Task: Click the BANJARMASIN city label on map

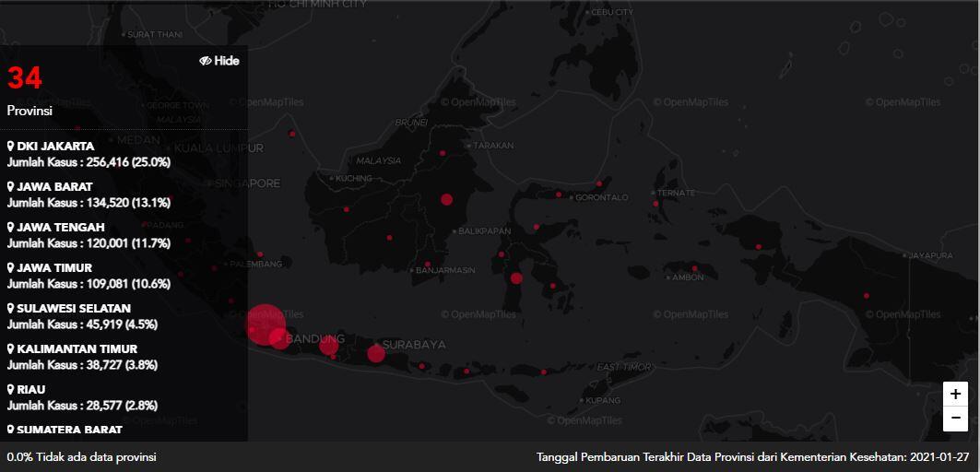Action: click(445, 271)
